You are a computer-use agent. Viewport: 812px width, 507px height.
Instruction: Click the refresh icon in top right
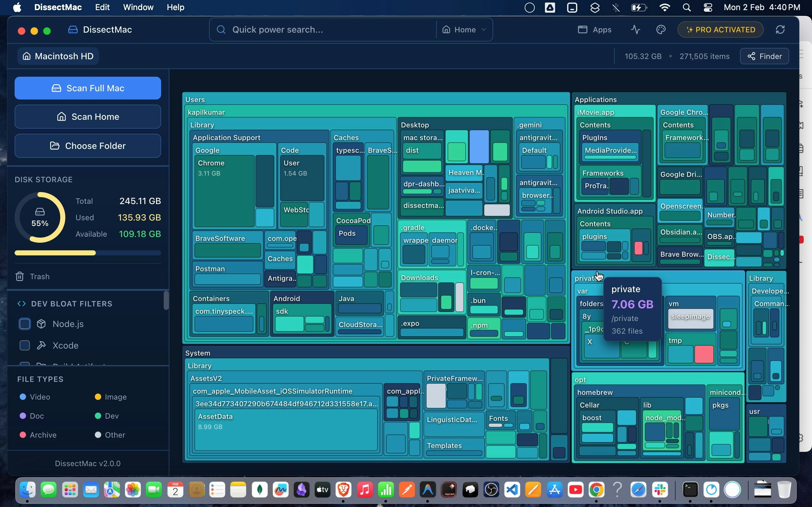tap(780, 29)
